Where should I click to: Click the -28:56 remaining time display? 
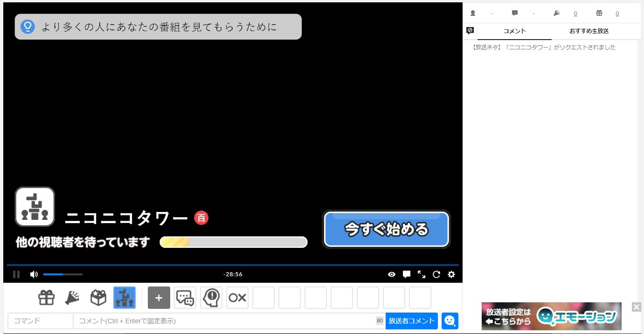click(x=233, y=274)
